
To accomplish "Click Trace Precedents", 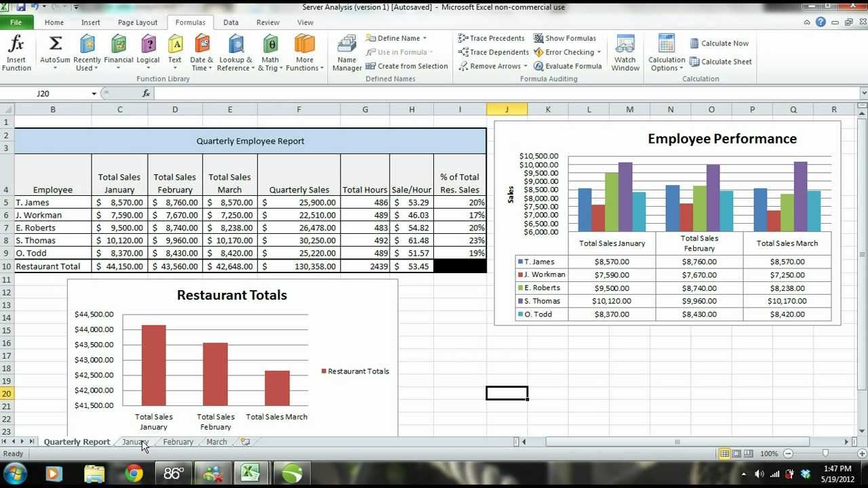I will (x=491, y=38).
